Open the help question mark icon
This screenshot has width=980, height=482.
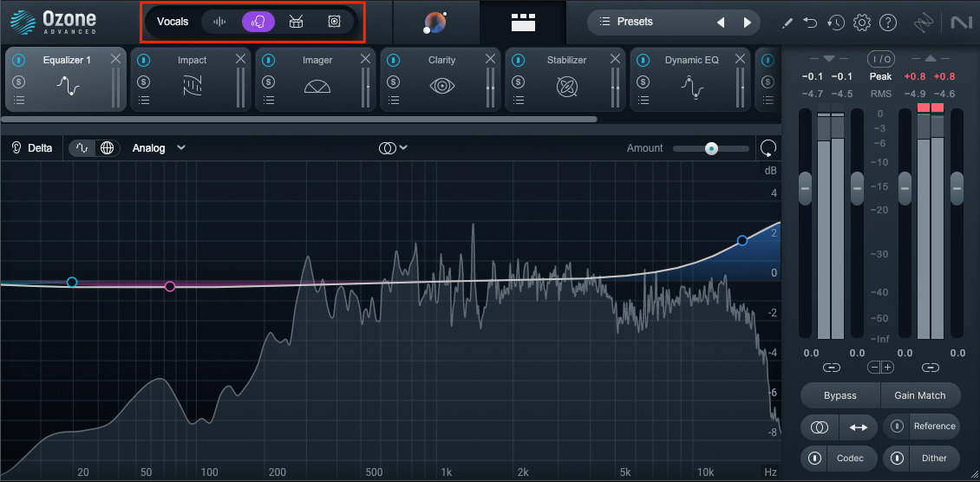[888, 23]
